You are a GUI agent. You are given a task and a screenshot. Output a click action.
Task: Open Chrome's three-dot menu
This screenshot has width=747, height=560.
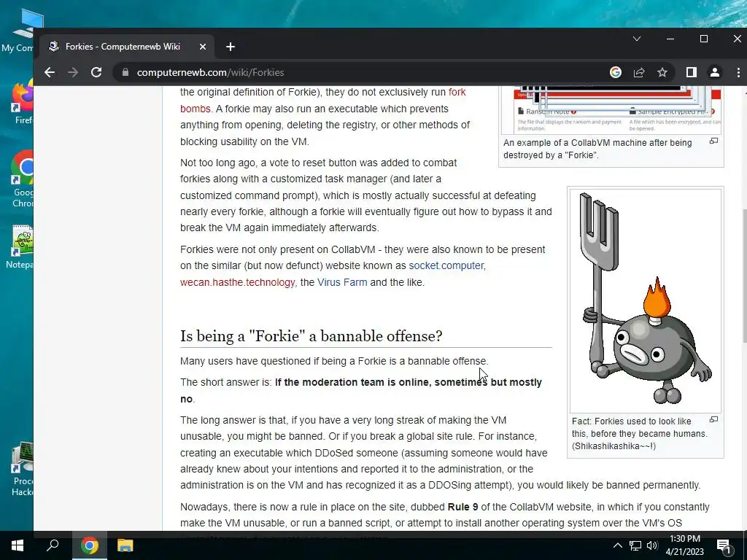click(738, 72)
